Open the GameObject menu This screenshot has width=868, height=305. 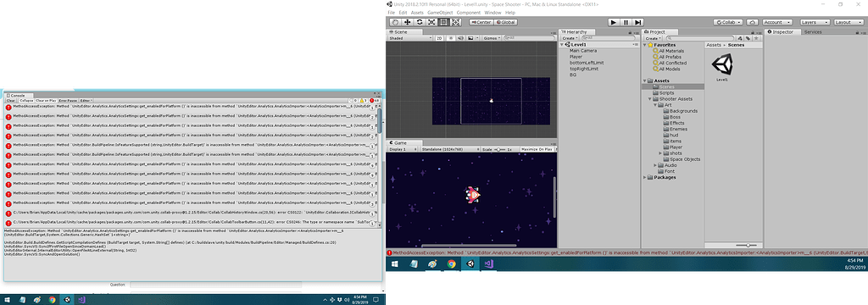click(440, 12)
